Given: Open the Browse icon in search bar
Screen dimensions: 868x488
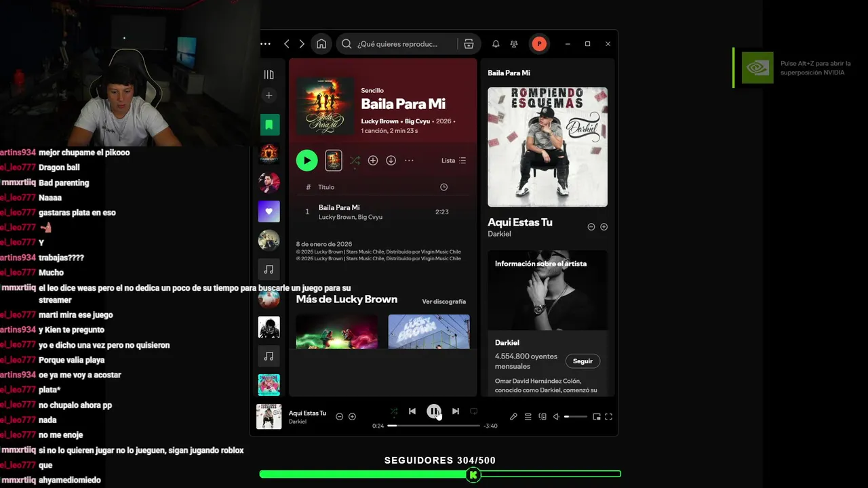Looking at the screenshot, I should tap(469, 44).
